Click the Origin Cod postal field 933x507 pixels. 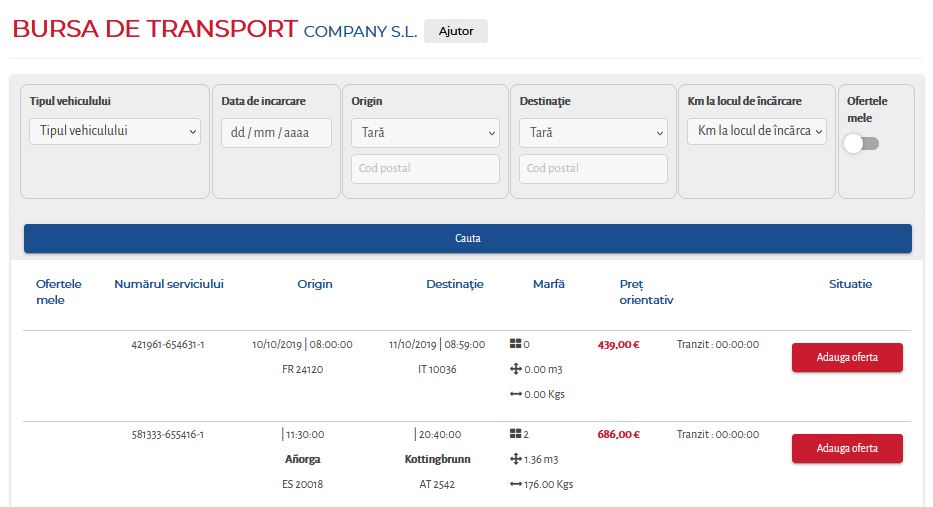425,168
